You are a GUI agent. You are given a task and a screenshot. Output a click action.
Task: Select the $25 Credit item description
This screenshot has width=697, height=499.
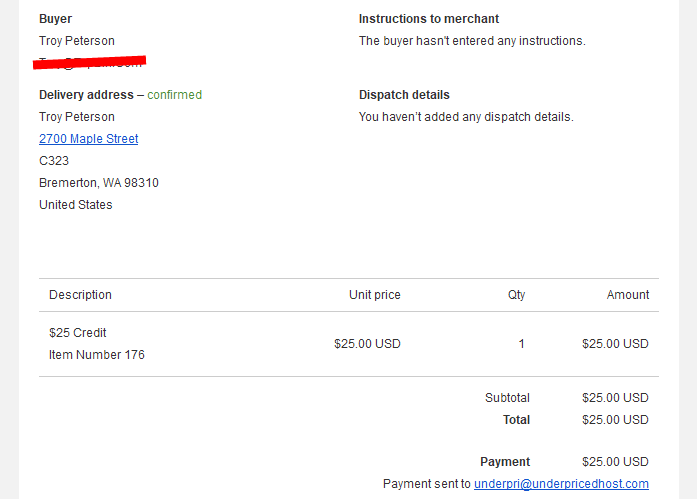tap(78, 333)
